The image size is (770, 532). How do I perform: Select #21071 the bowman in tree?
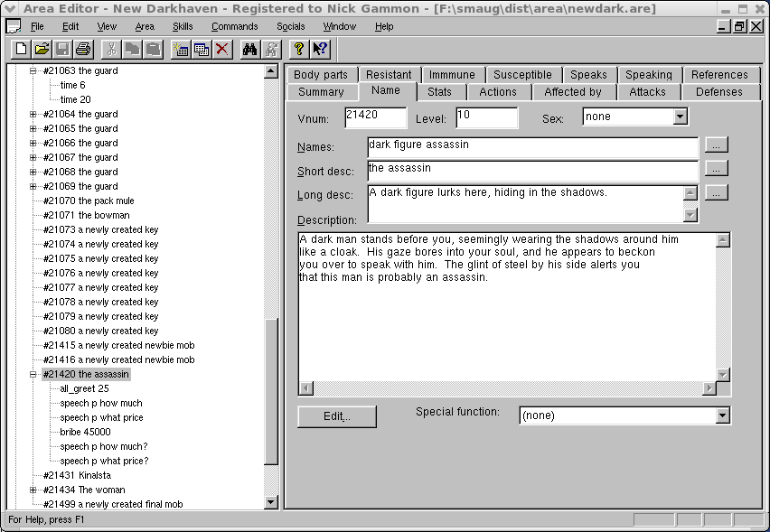(x=87, y=216)
